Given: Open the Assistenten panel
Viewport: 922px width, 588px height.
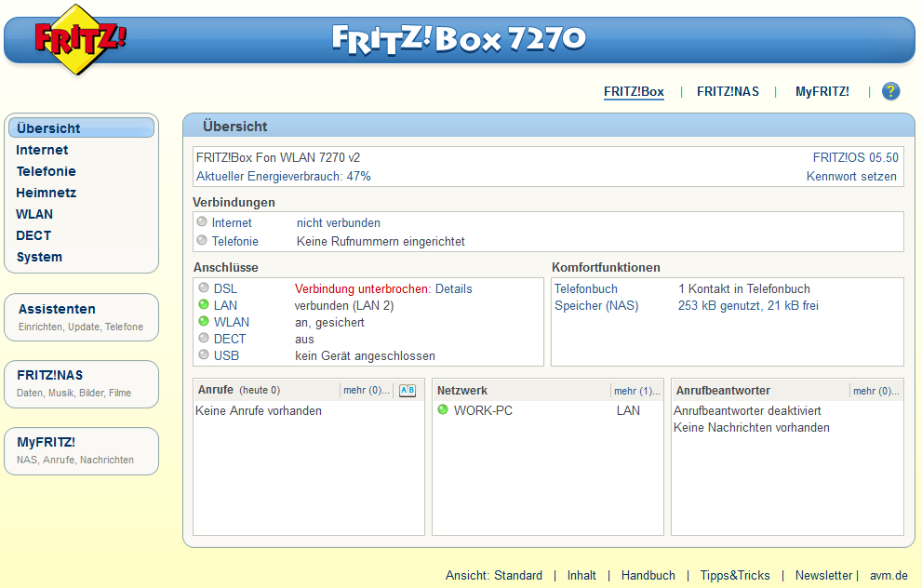Looking at the screenshot, I should pos(81,317).
